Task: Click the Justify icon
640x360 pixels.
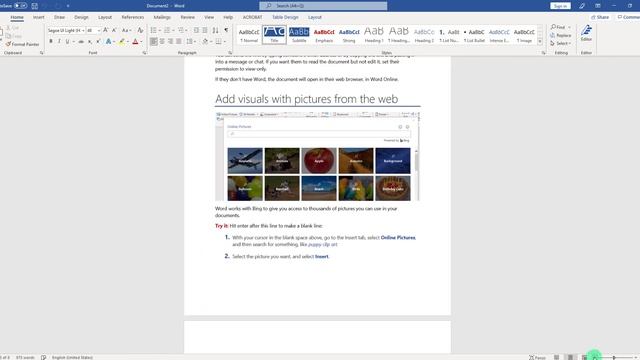Action: click(x=178, y=41)
